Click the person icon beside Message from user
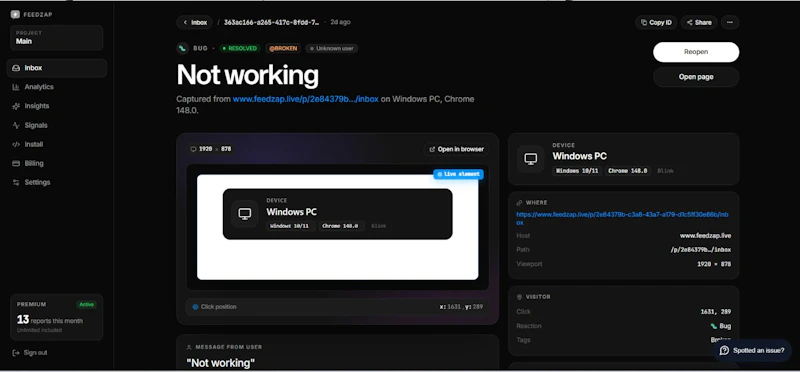 189,347
